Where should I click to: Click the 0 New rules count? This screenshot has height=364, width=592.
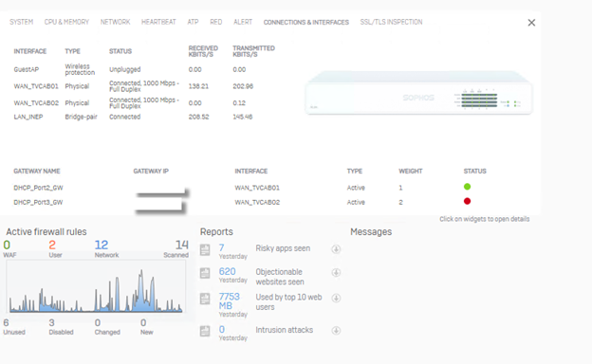[143, 323]
